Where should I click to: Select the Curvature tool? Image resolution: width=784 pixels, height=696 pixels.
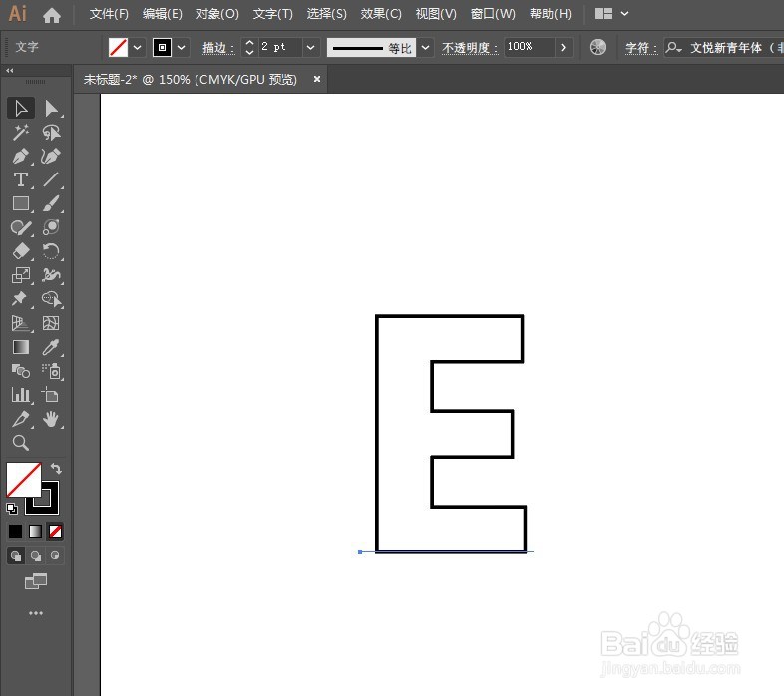point(51,156)
